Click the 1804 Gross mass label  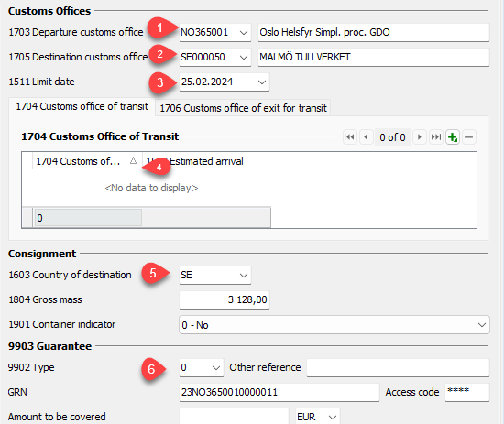tap(45, 299)
